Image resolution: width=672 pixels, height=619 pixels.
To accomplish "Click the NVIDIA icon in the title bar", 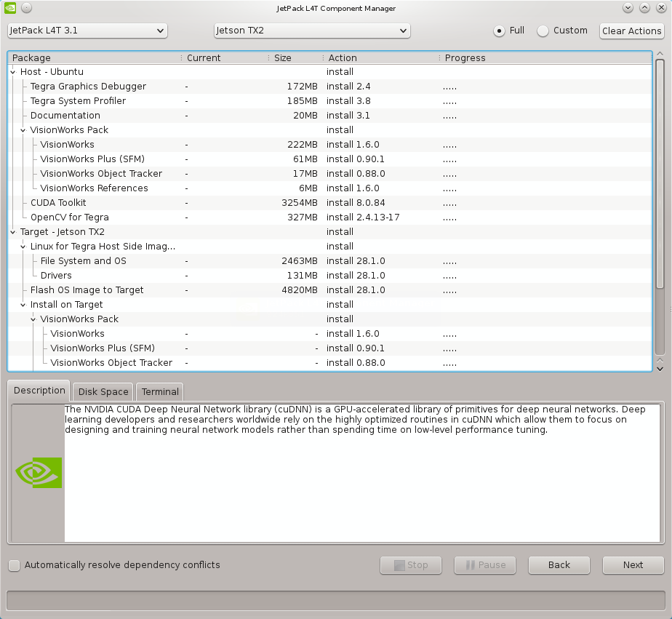I will click(x=9, y=8).
